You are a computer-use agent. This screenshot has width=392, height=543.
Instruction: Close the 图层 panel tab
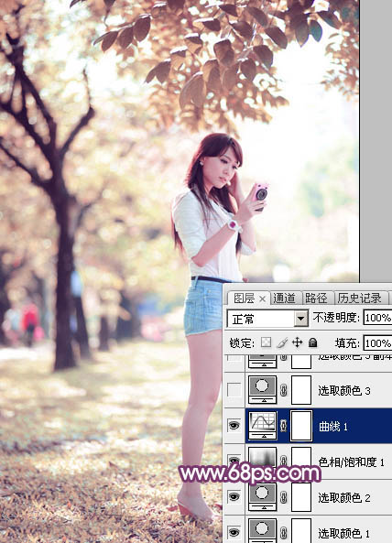(262, 299)
